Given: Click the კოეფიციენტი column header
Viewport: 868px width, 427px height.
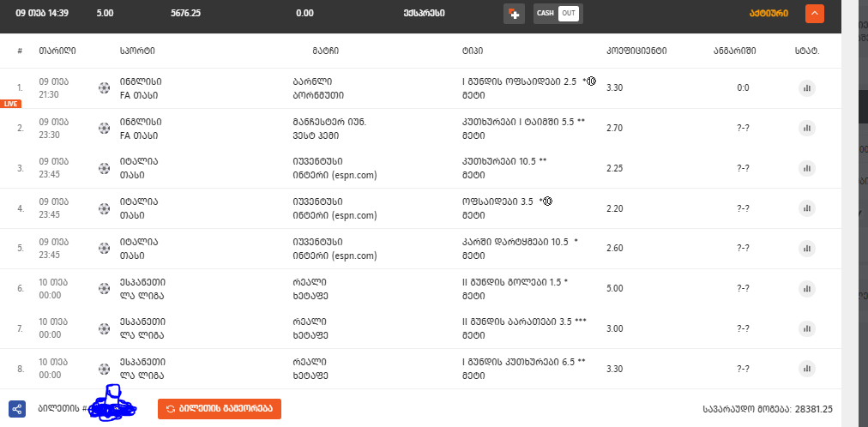Looking at the screenshot, I should 636,51.
